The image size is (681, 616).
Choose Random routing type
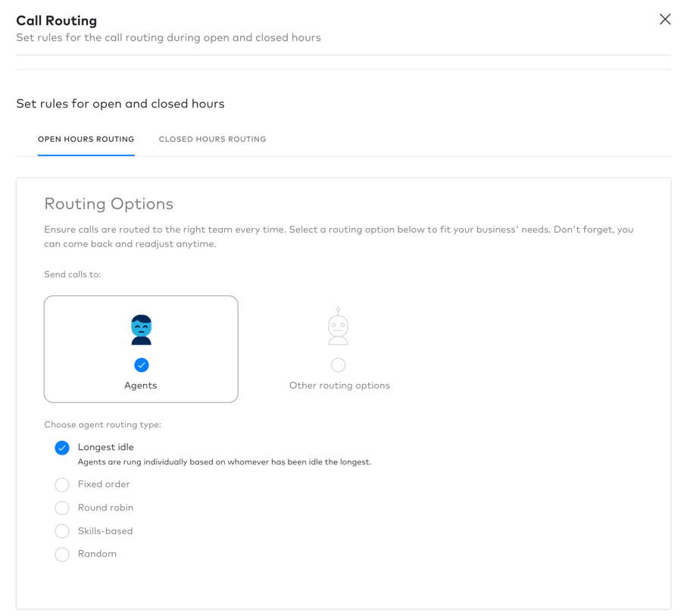pos(62,555)
